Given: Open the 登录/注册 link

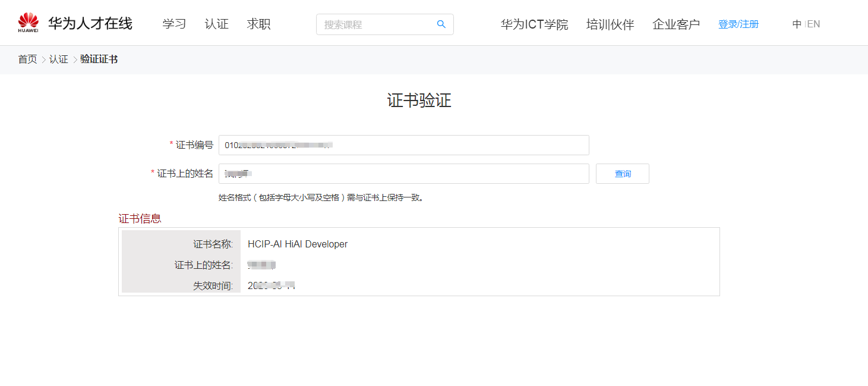Looking at the screenshot, I should pyautogui.click(x=738, y=24).
